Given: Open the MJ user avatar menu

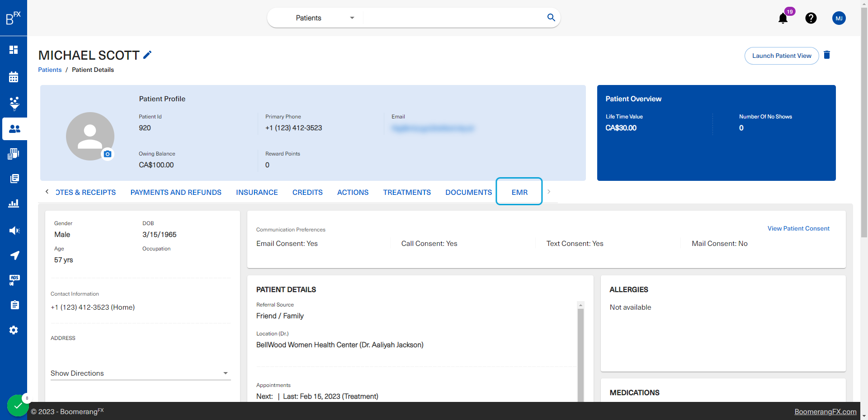Looking at the screenshot, I should click(839, 18).
